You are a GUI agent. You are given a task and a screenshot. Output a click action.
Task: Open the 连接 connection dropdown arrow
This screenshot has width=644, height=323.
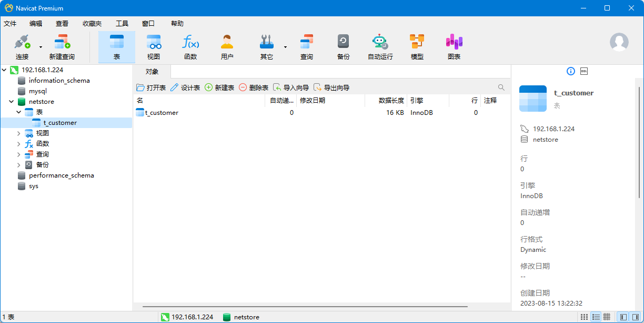coord(41,47)
